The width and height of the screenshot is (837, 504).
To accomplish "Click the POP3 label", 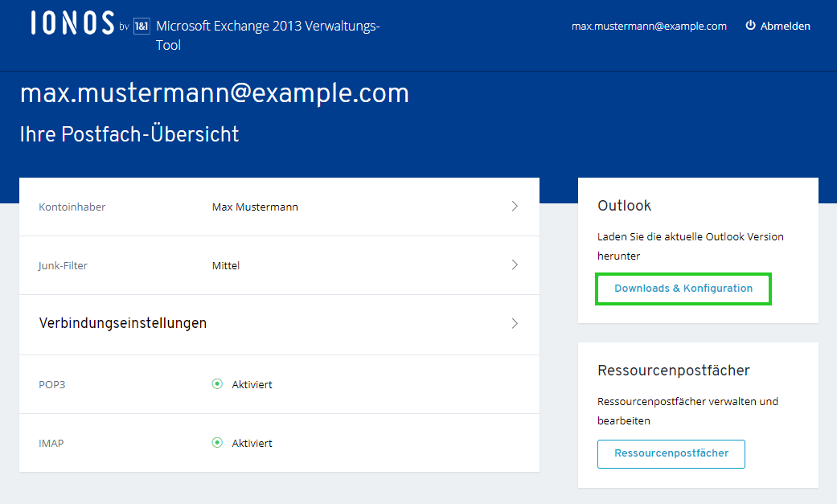I will pyautogui.click(x=51, y=384).
